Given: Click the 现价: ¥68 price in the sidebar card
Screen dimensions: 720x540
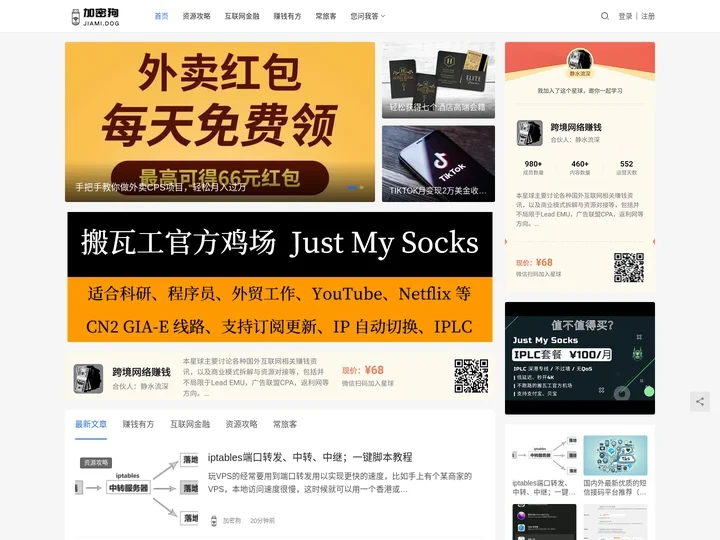Looking at the screenshot, I should point(534,263).
